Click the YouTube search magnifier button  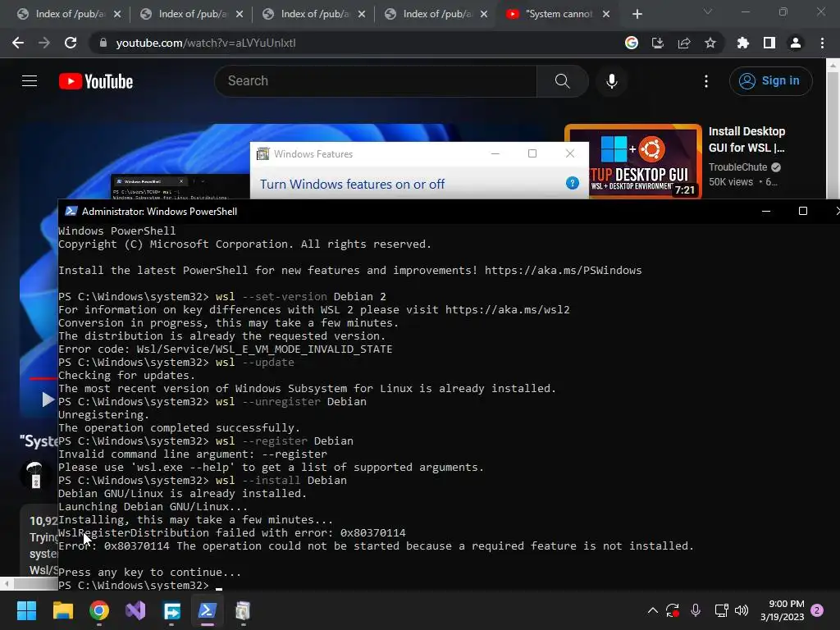point(563,81)
